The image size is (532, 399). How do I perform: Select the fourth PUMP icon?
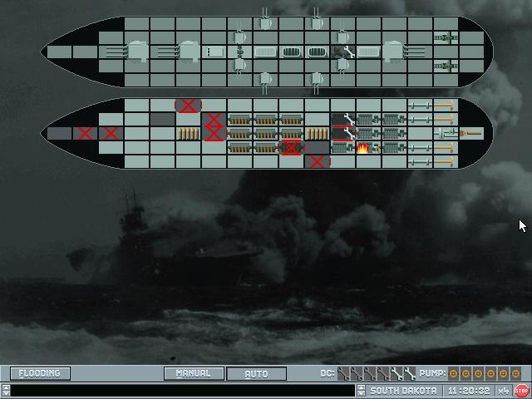pos(490,373)
